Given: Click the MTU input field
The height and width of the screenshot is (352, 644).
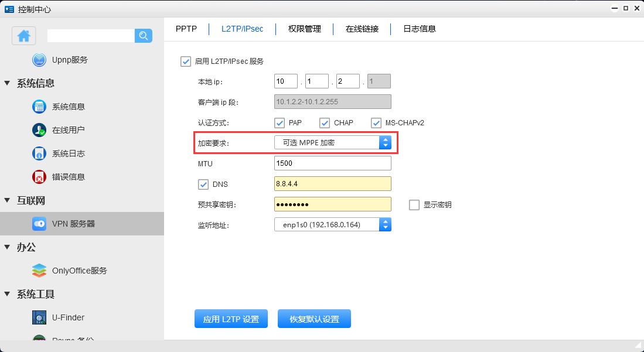Looking at the screenshot, I should [332, 163].
